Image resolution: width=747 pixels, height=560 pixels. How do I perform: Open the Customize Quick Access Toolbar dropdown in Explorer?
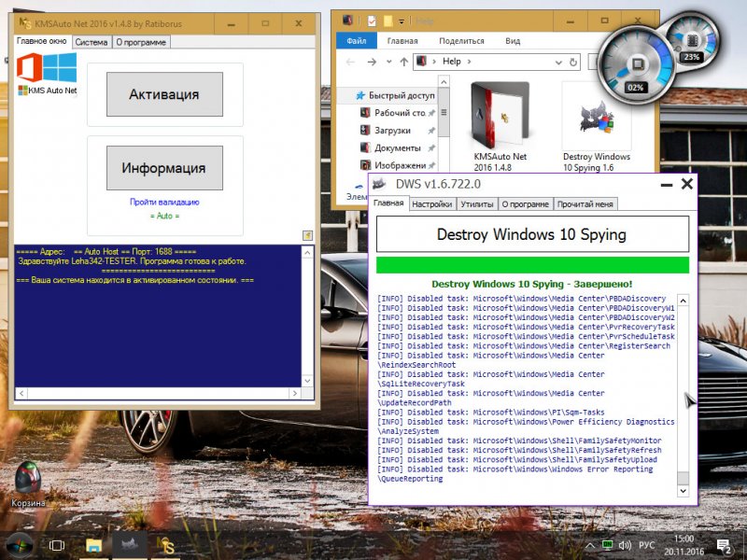coord(402,21)
